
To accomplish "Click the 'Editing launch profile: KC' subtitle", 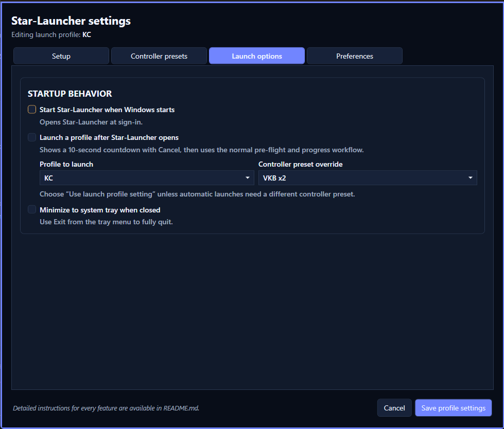I will [x=51, y=34].
